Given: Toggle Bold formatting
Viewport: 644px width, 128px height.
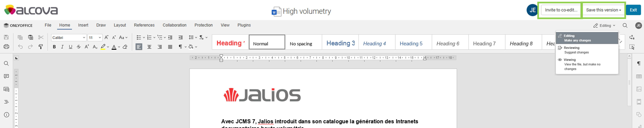Looking at the screenshot, I should click(x=54, y=47).
